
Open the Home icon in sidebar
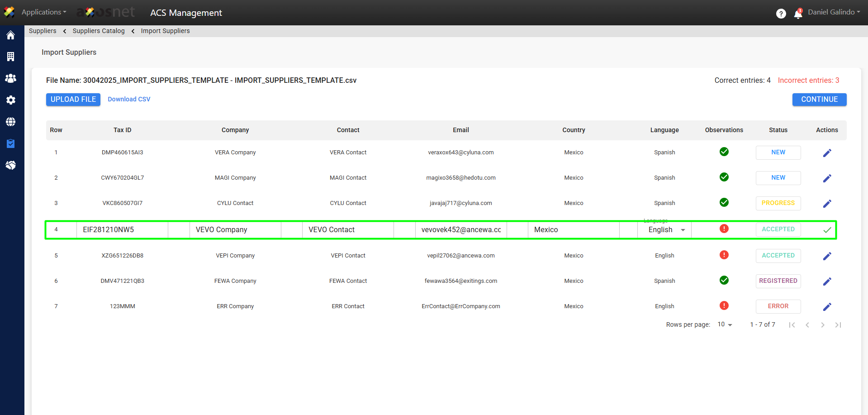pos(11,35)
